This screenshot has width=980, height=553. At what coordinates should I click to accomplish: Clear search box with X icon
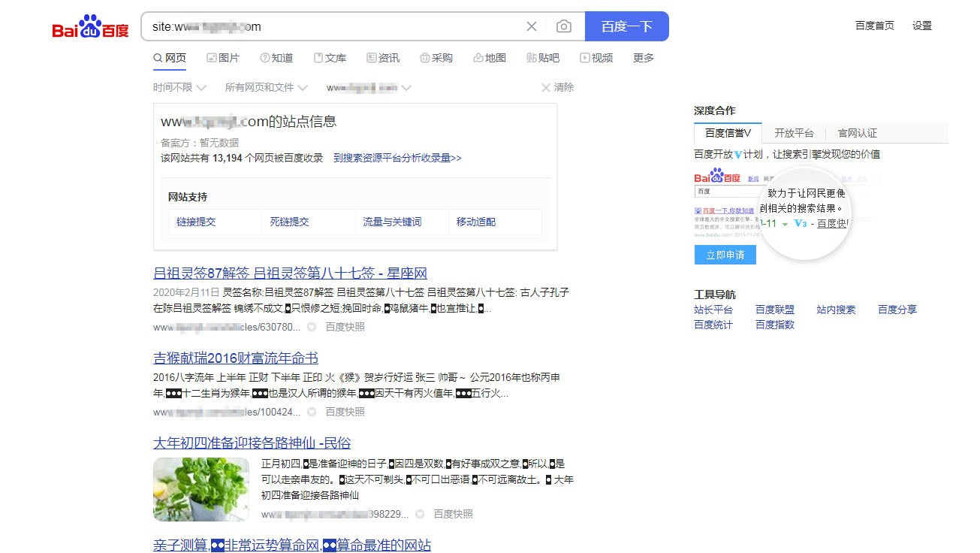532,26
